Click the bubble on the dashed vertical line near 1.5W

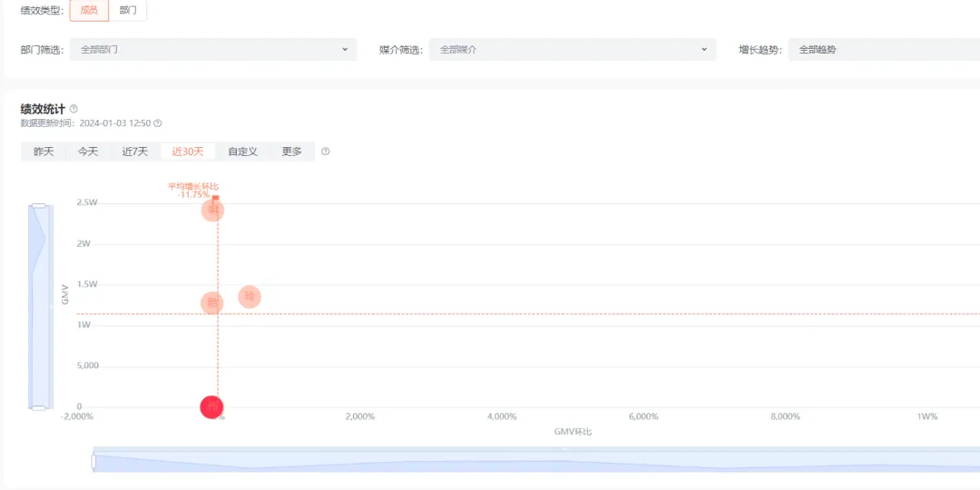coord(211,303)
